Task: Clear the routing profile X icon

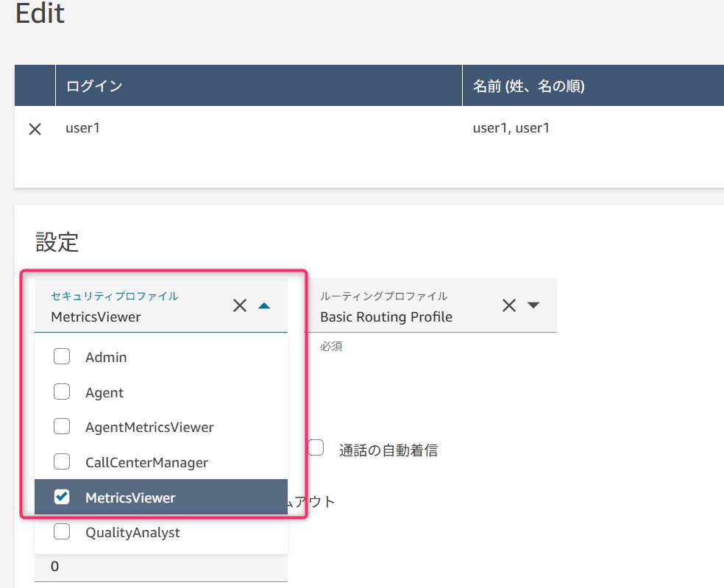Action: coord(509,305)
